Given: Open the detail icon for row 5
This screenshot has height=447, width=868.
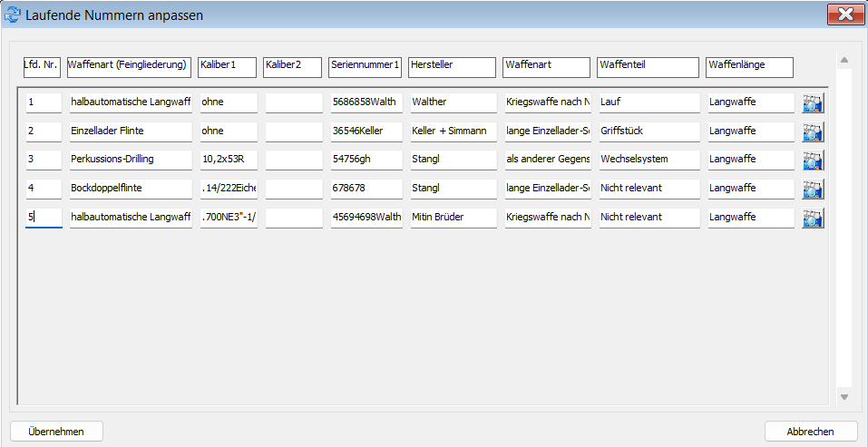Looking at the screenshot, I should [813, 218].
